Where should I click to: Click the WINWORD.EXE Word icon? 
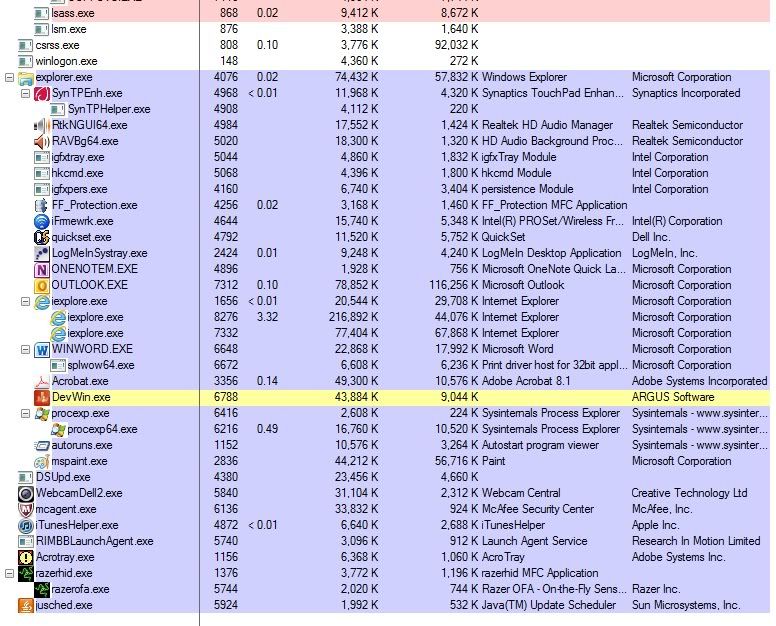pos(42,349)
